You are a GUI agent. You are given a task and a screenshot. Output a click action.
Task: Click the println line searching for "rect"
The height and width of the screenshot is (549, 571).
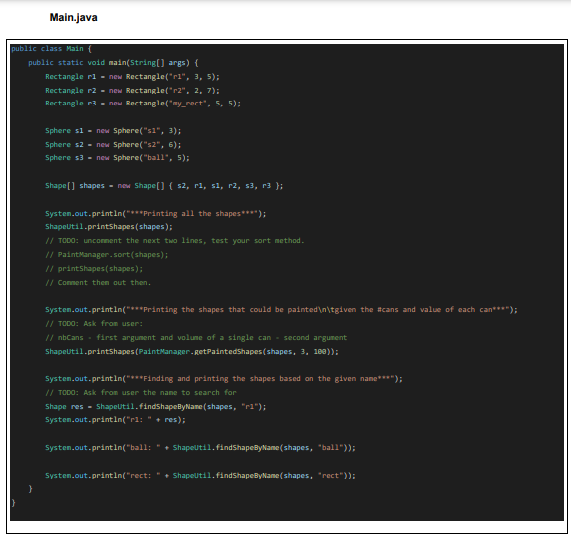tap(201, 476)
